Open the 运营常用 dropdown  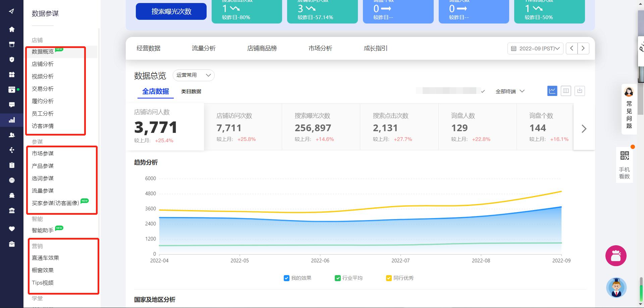[194, 75]
